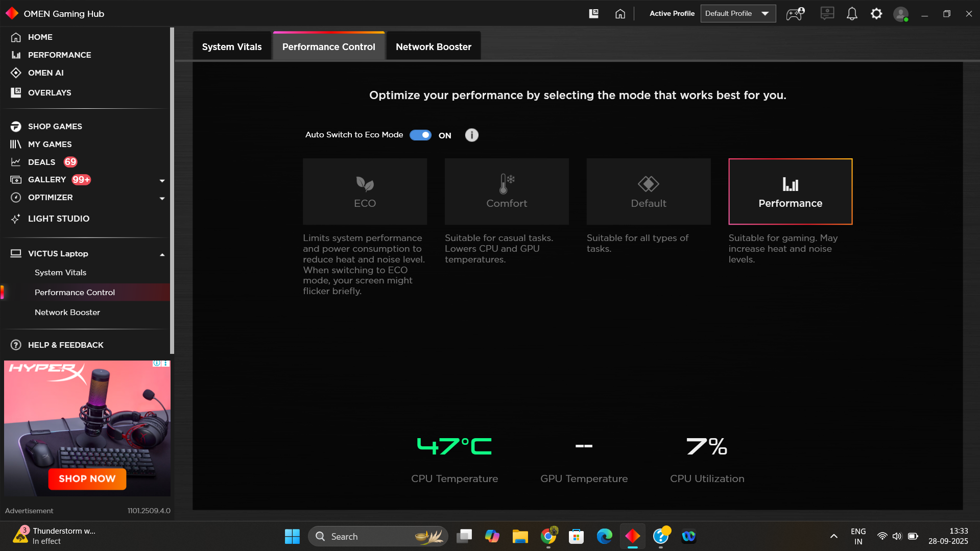The image size is (980, 551).
Task: Open OMEN Gaming Hub taskbar icon
Action: 632,536
